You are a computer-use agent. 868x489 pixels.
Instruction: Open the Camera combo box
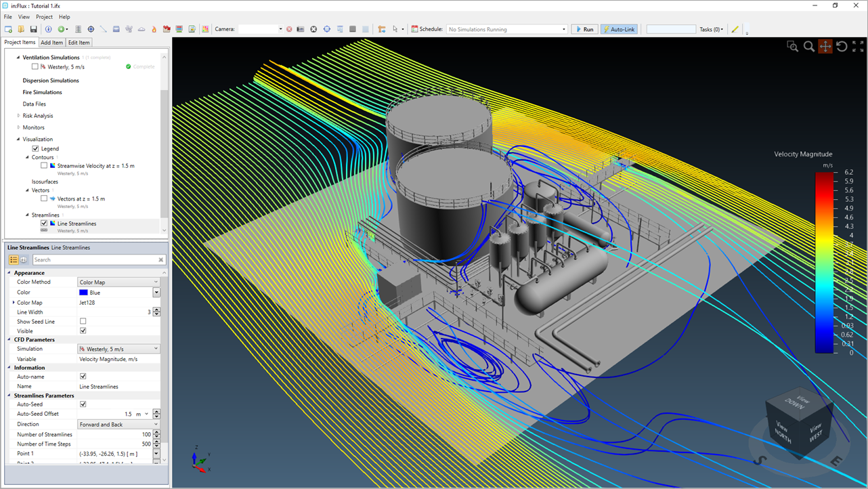pyautogui.click(x=260, y=29)
